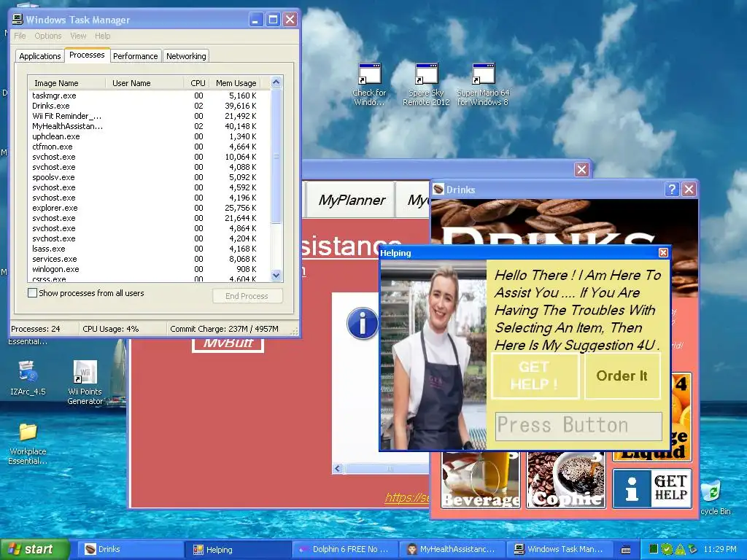Screen dimensions: 747x560
Task: Sort by User Name column header
Action: 144,83
